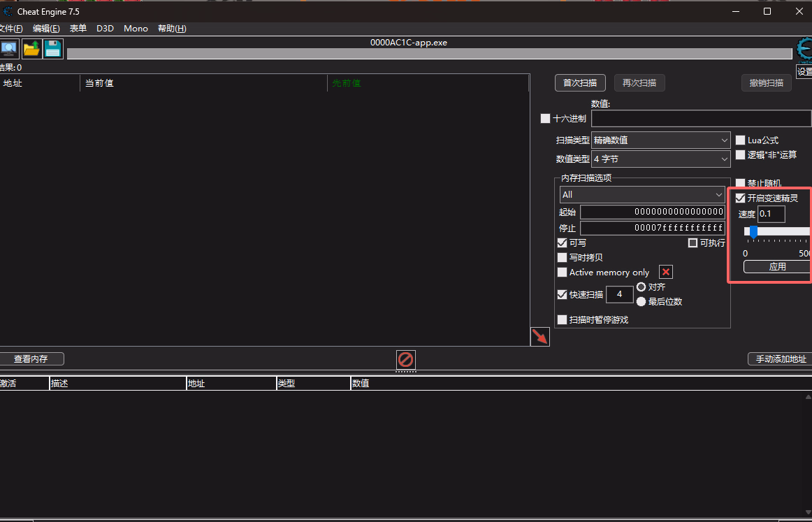Uncheck the 开启变速精灵 checkbox
Screen dimensions: 812x522
741,198
